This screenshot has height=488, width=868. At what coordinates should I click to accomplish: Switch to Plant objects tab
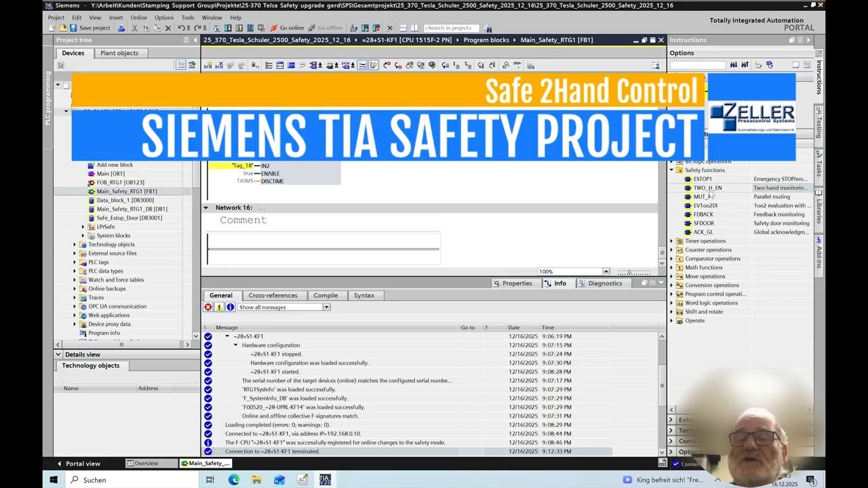(x=119, y=53)
